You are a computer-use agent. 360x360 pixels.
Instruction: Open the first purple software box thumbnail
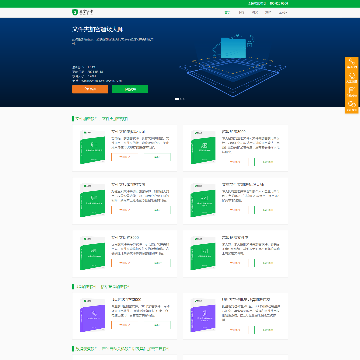click(92, 315)
